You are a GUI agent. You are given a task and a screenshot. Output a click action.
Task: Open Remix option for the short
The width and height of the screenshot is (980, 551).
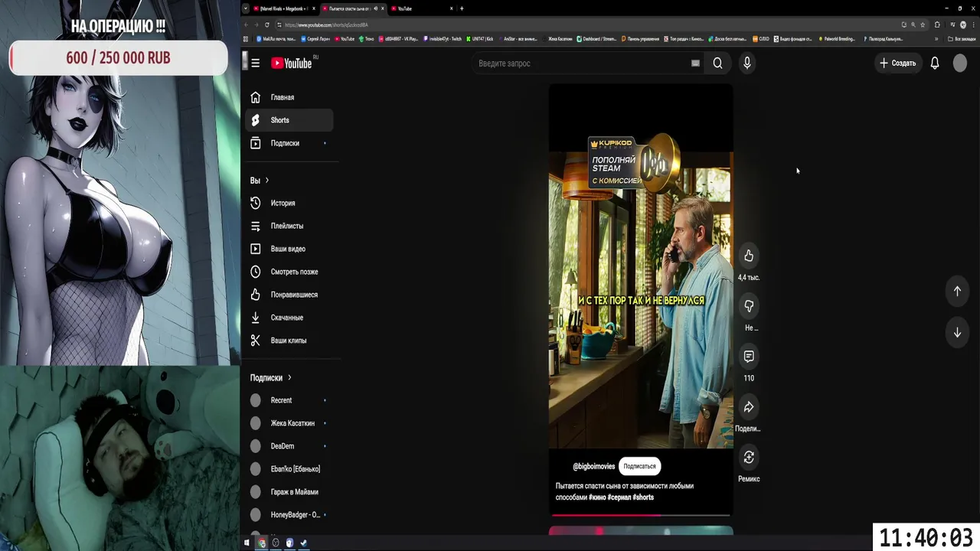coord(749,458)
